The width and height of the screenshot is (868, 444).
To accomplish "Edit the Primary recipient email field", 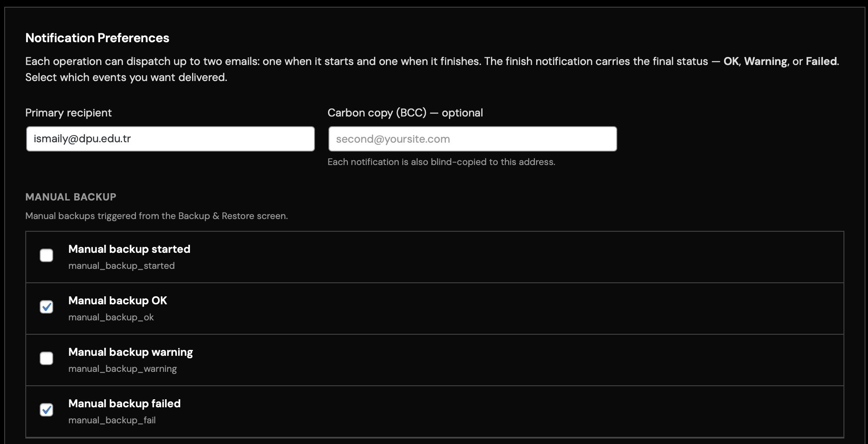I will click(x=171, y=139).
